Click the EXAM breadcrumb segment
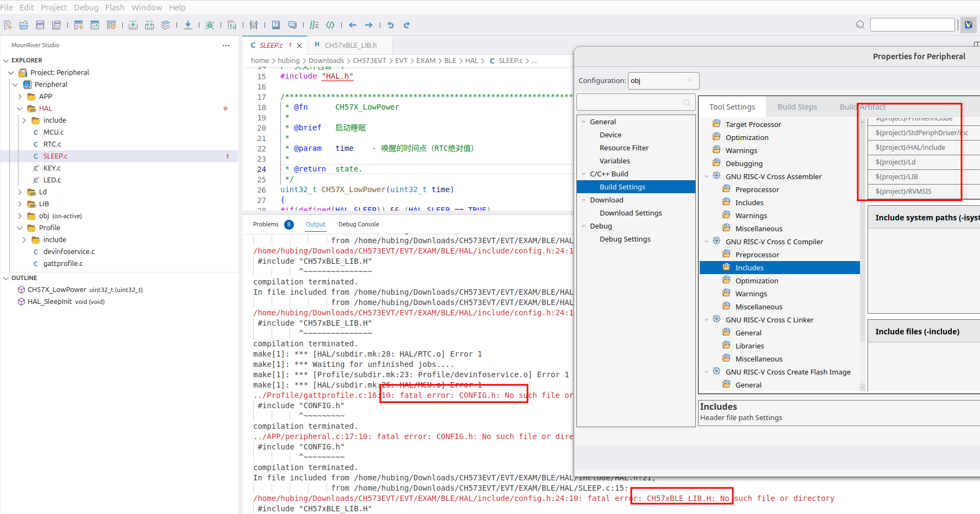The image size is (980, 514). click(426, 61)
